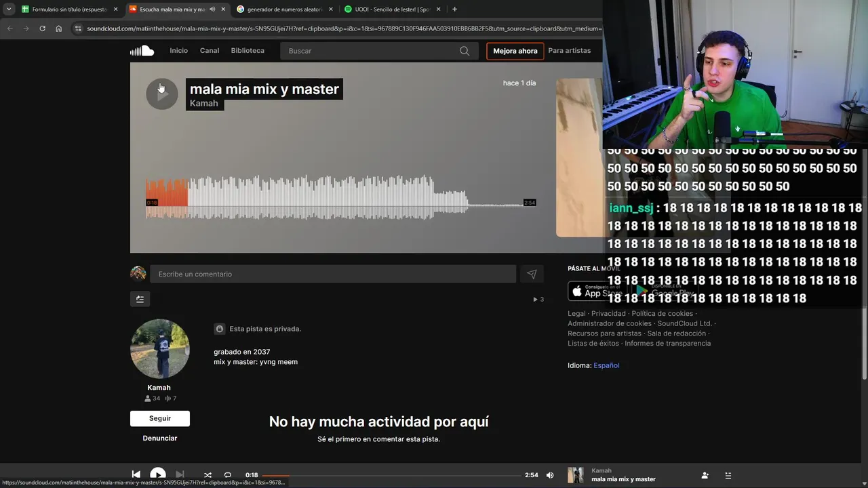
Task: Switch to the generador de numeros aleatorios tab
Action: 284,9
